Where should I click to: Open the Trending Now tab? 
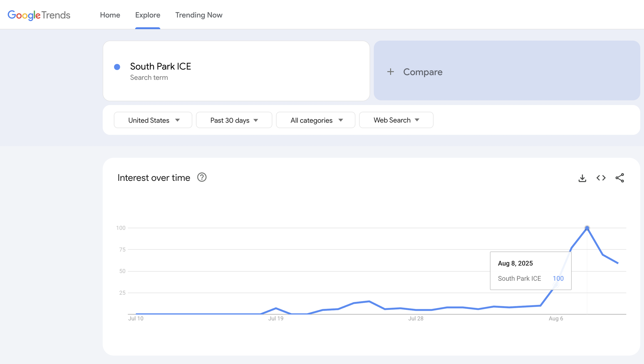tap(199, 15)
